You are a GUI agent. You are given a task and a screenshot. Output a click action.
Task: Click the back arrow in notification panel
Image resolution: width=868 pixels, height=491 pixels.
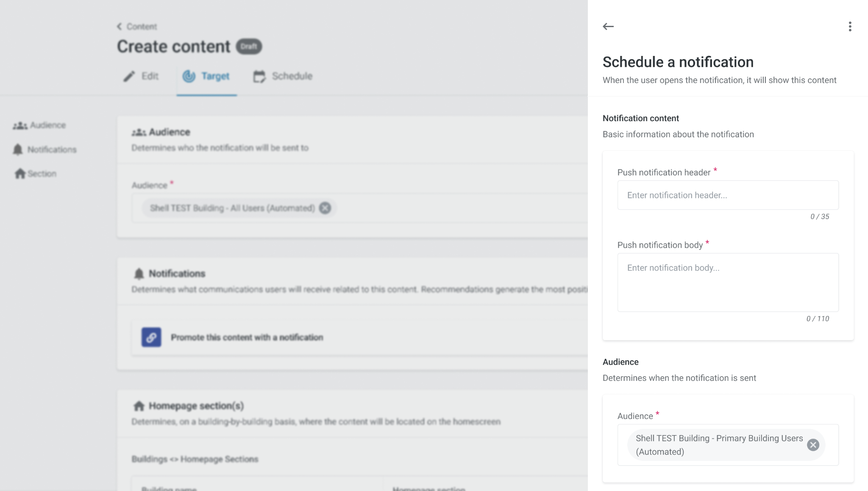pos(608,27)
